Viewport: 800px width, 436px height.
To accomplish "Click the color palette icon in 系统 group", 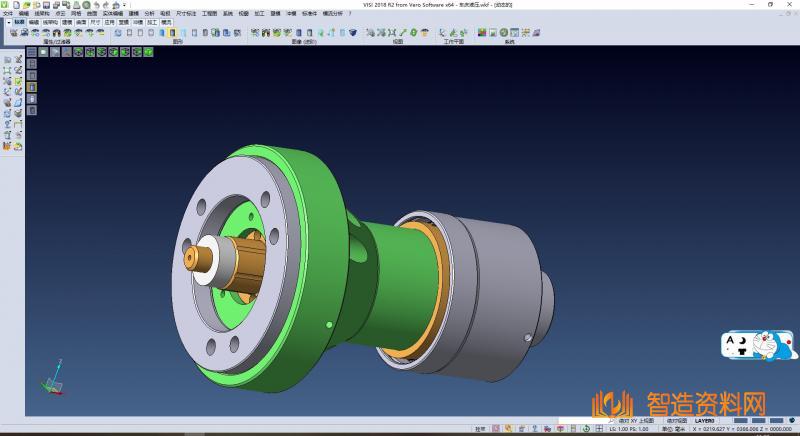I will pos(483,33).
